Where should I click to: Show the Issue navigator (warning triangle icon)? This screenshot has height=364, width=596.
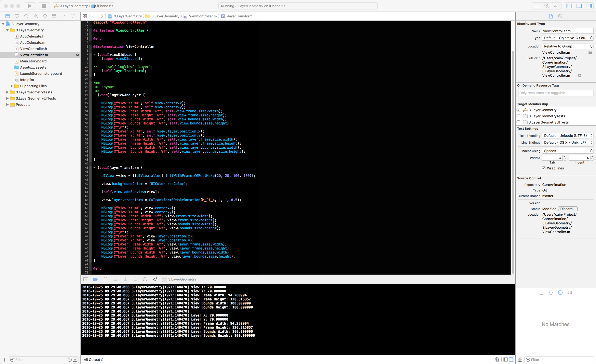tap(35, 16)
